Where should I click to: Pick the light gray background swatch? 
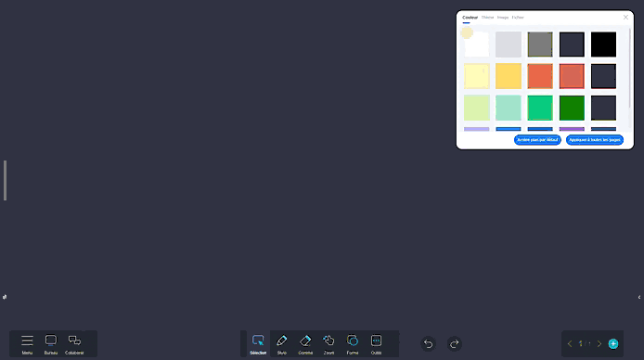[x=509, y=45]
